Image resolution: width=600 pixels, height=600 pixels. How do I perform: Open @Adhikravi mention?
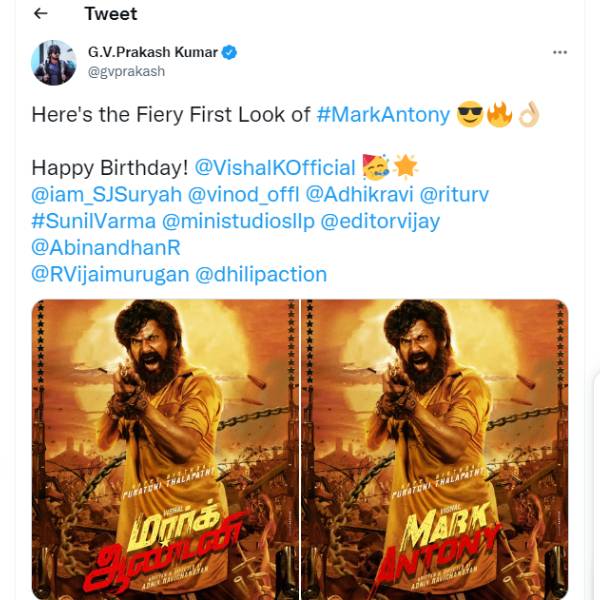point(359,194)
